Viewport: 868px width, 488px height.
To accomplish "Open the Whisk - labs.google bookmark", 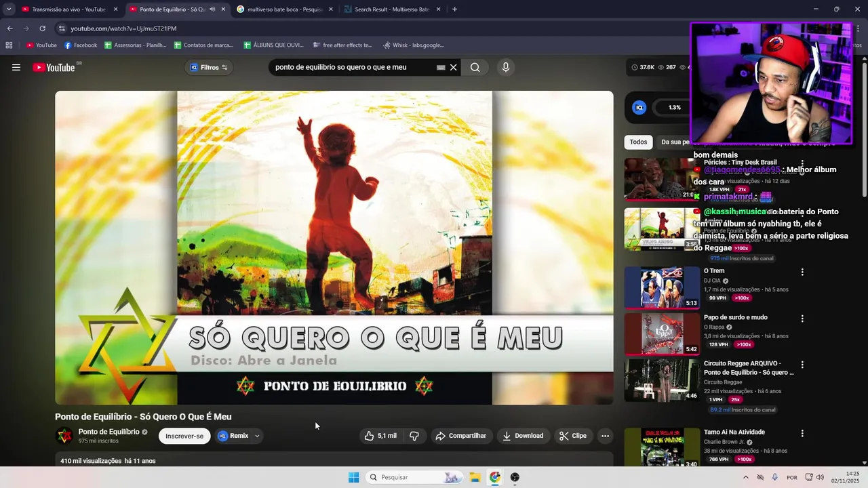I will pyautogui.click(x=414, y=45).
